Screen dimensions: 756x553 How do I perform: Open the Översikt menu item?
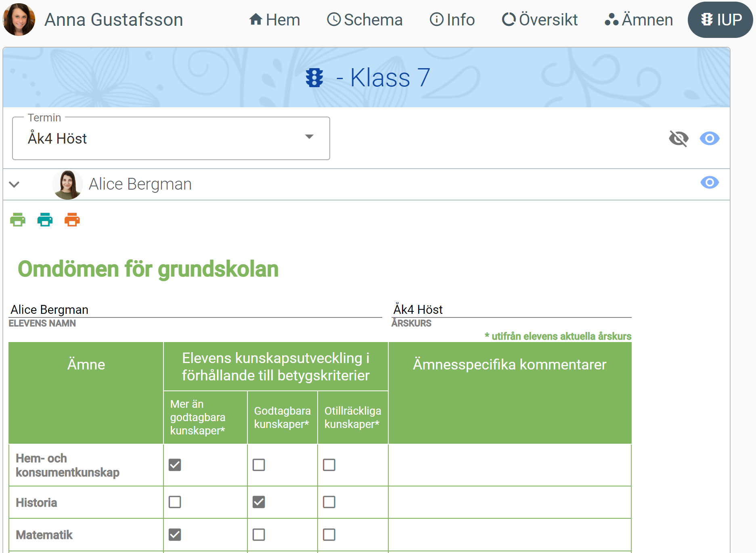pyautogui.click(x=540, y=19)
